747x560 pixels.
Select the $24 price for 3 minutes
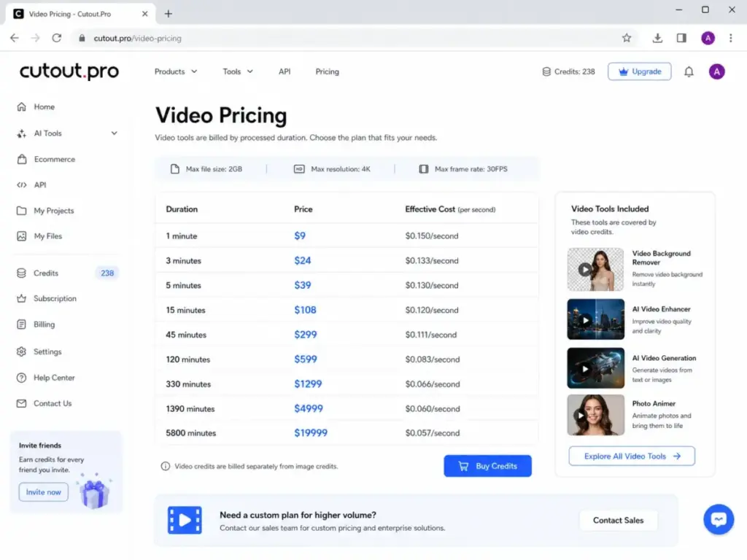pos(303,260)
